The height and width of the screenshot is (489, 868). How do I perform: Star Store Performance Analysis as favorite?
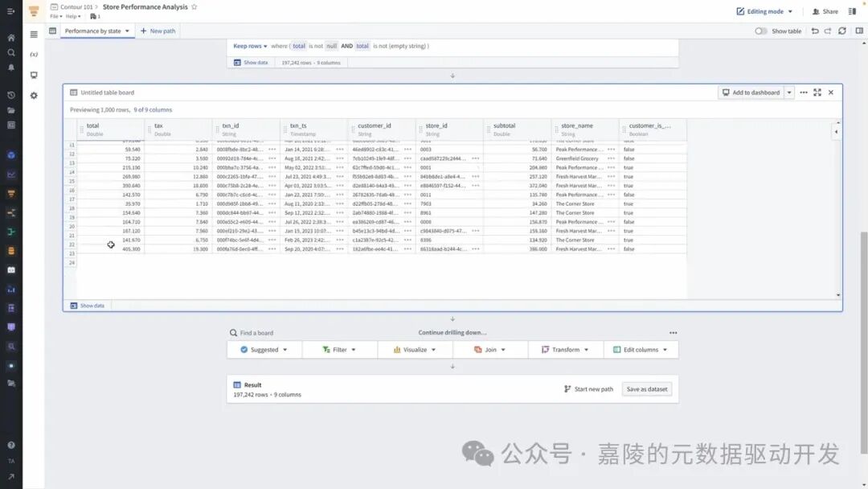coord(194,7)
